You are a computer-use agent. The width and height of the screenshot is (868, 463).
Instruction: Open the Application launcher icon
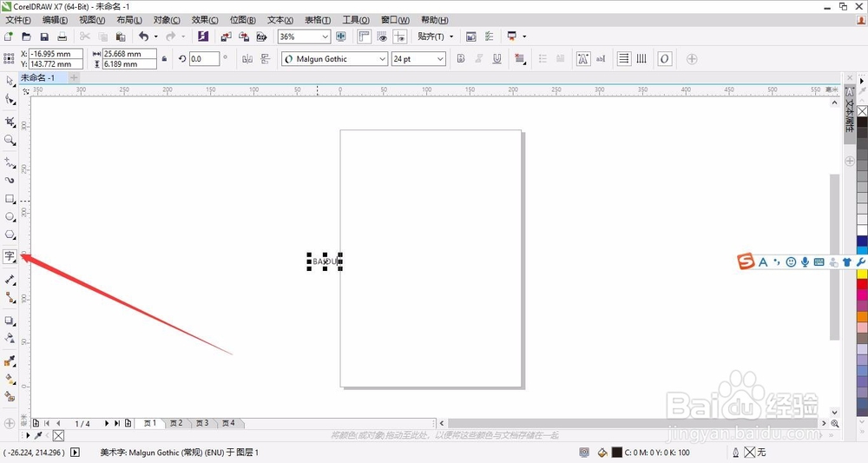coord(511,36)
